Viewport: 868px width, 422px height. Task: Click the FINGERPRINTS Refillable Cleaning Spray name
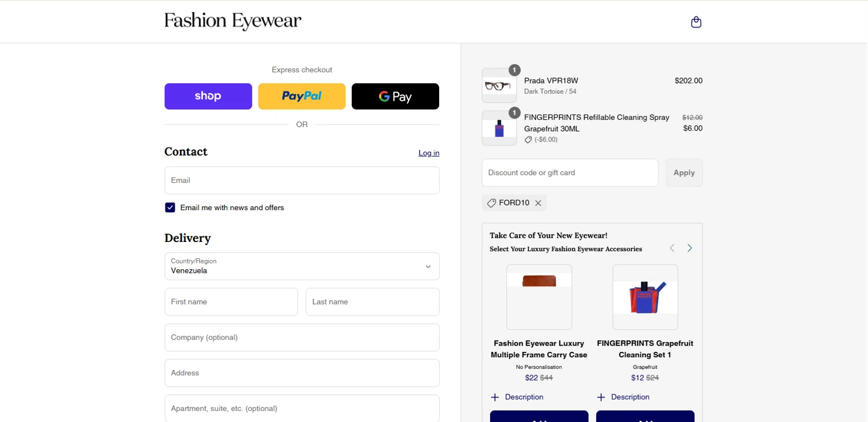click(597, 123)
